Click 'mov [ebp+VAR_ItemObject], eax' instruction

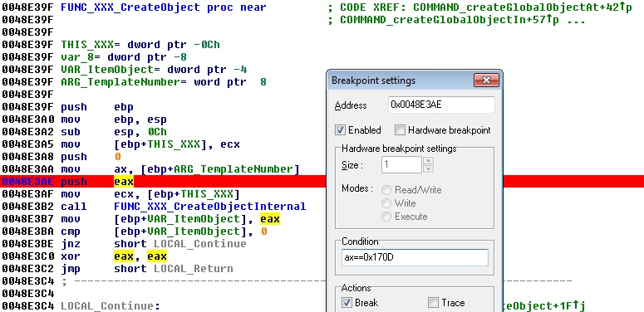tap(170, 219)
